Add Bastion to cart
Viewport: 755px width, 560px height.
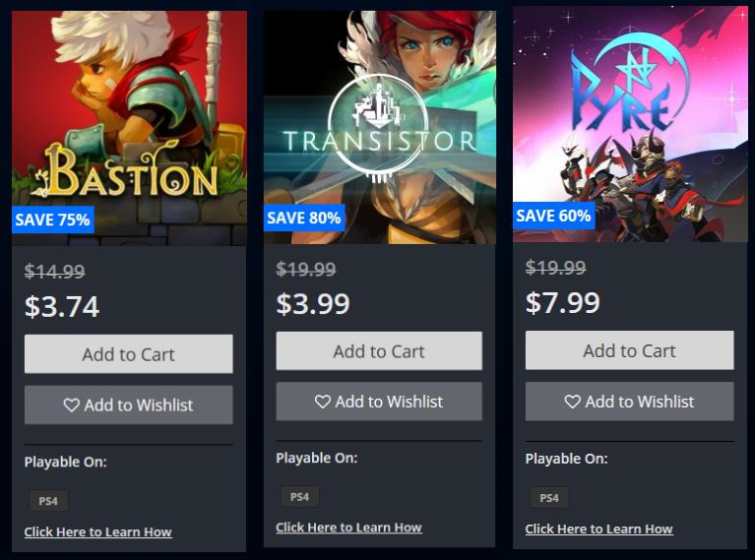[x=129, y=354]
